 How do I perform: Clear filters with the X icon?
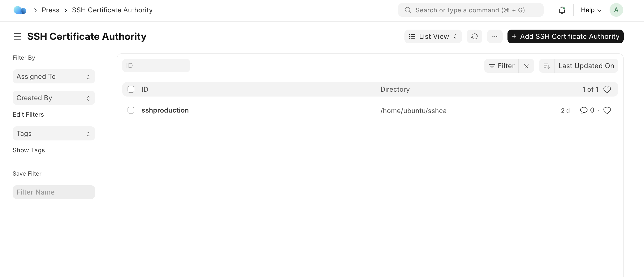[526, 66]
